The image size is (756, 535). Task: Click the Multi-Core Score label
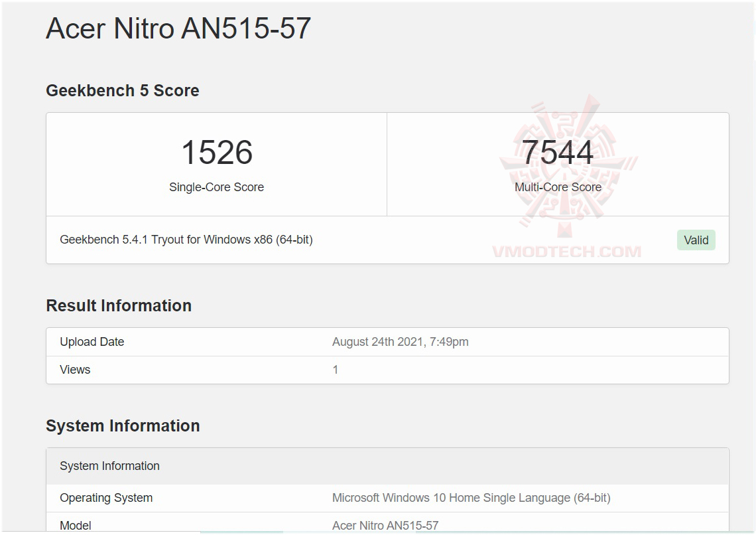tap(558, 187)
